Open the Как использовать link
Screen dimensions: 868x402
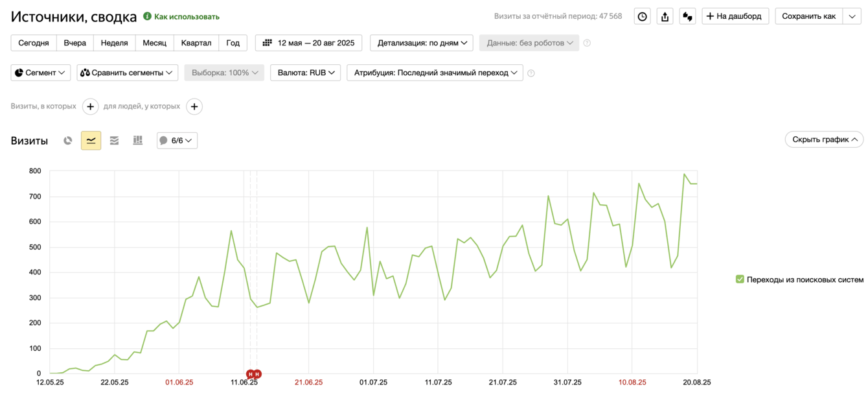(x=187, y=17)
